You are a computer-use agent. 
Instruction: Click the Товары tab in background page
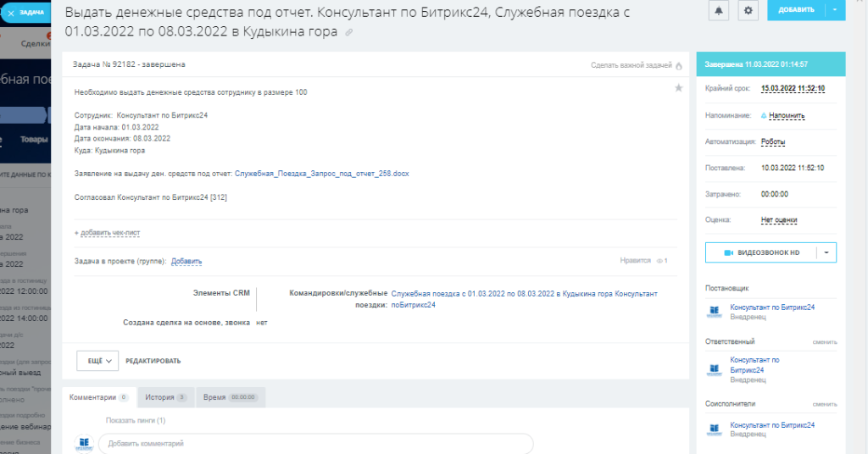(34, 140)
